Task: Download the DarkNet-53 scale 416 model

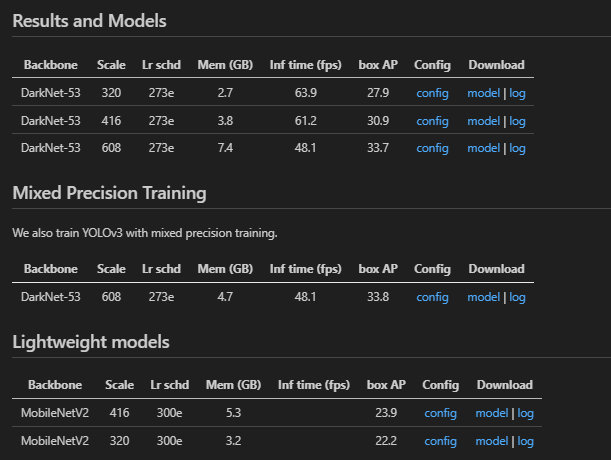Action: tap(483, 121)
